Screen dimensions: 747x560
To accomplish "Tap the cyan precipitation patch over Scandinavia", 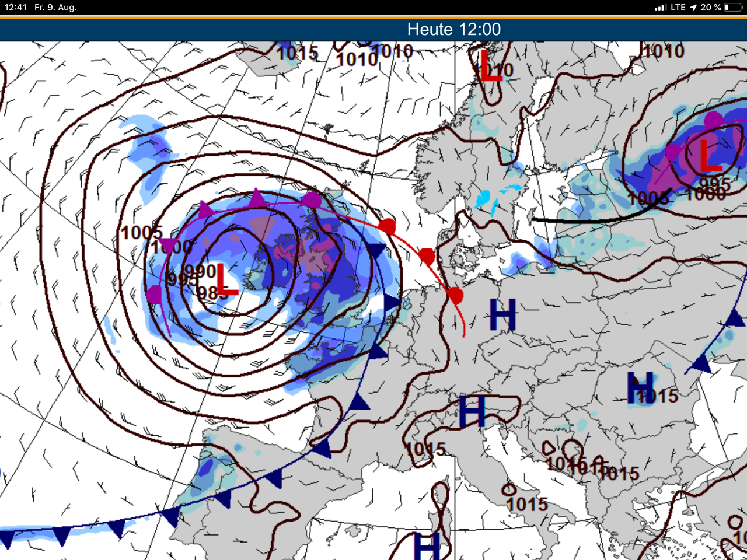I will point(486,199).
